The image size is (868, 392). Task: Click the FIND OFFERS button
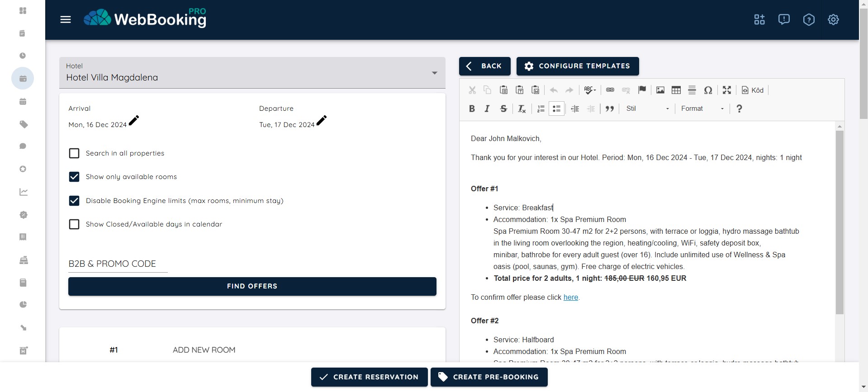(252, 286)
